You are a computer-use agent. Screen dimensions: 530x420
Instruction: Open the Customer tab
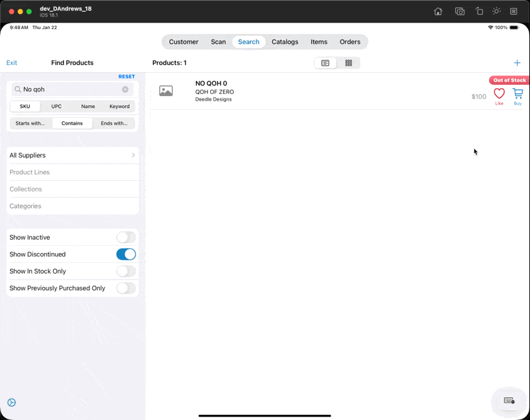(x=184, y=42)
